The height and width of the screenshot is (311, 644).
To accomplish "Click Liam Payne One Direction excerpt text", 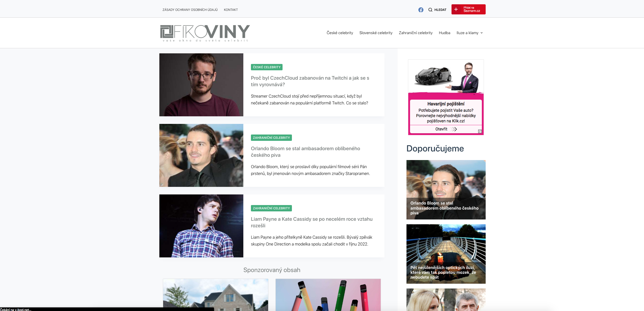I will pos(312,241).
